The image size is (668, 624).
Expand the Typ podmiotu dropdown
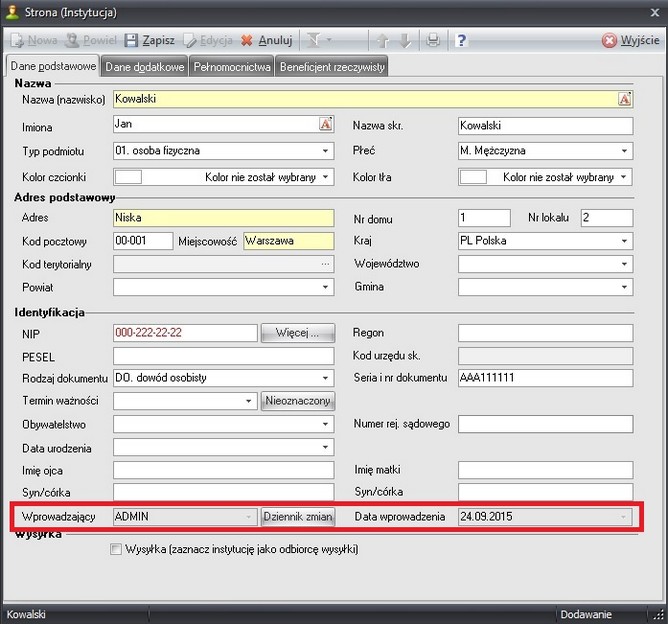[x=326, y=151]
